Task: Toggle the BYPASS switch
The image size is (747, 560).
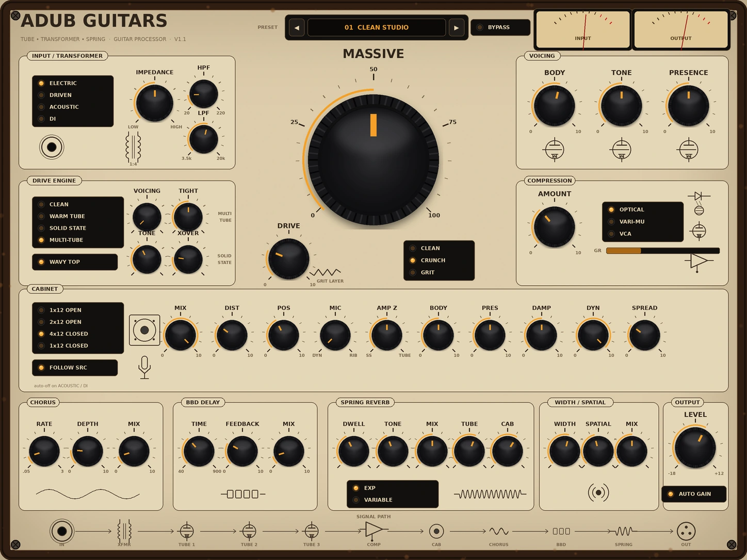Action: pos(500,27)
